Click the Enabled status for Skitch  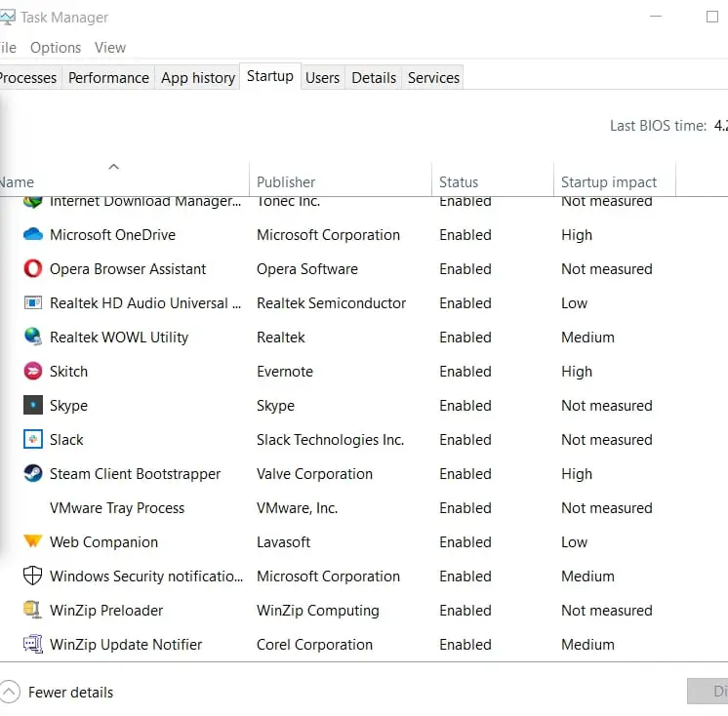tap(465, 372)
